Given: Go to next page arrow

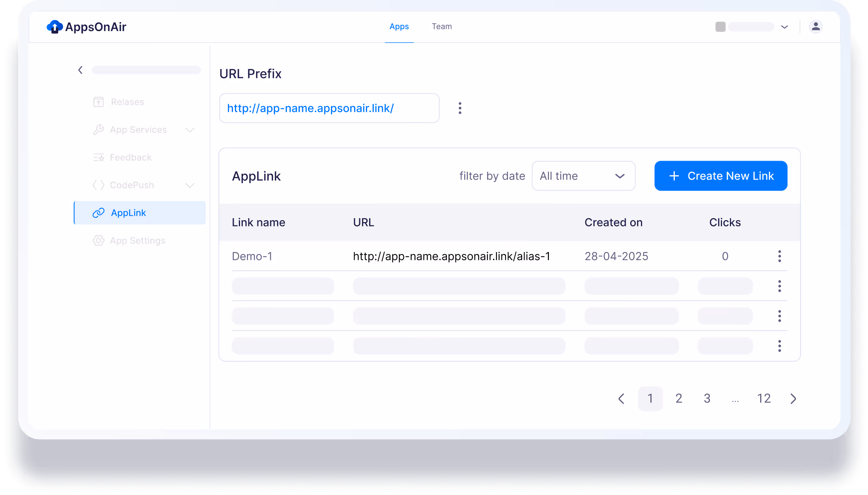Looking at the screenshot, I should (x=793, y=399).
